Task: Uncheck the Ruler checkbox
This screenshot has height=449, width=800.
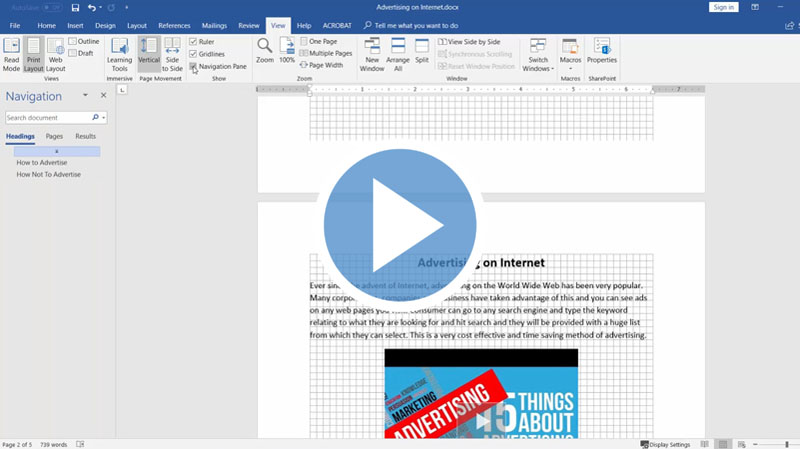Action: 193,42
